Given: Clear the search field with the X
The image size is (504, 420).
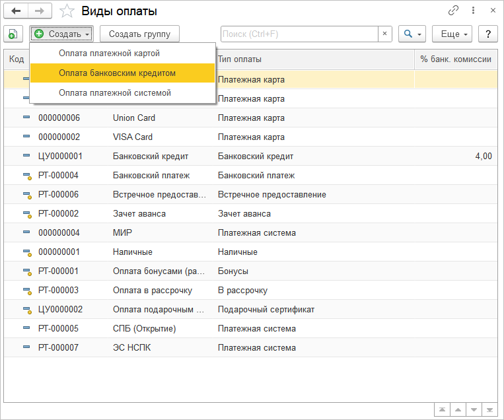Looking at the screenshot, I should (x=385, y=34).
